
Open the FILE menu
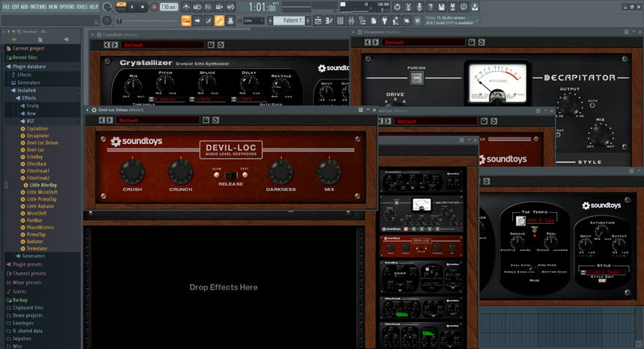pos(6,7)
